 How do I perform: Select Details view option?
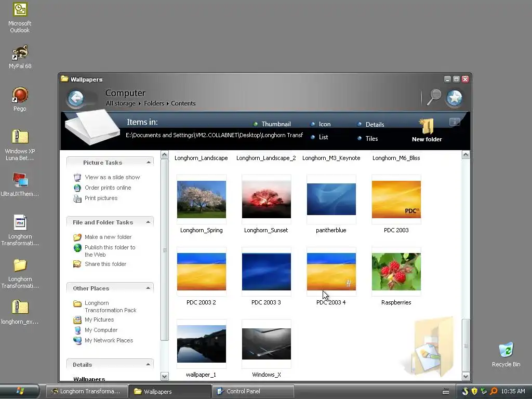(x=371, y=125)
